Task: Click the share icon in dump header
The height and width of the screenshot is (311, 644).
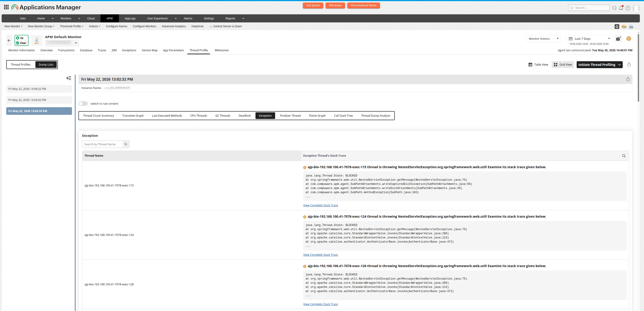Action: (x=628, y=79)
